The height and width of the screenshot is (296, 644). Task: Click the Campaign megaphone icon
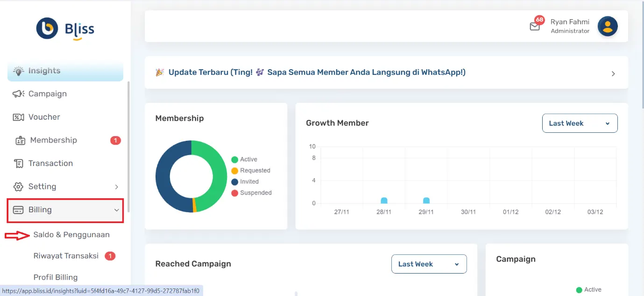tap(18, 94)
